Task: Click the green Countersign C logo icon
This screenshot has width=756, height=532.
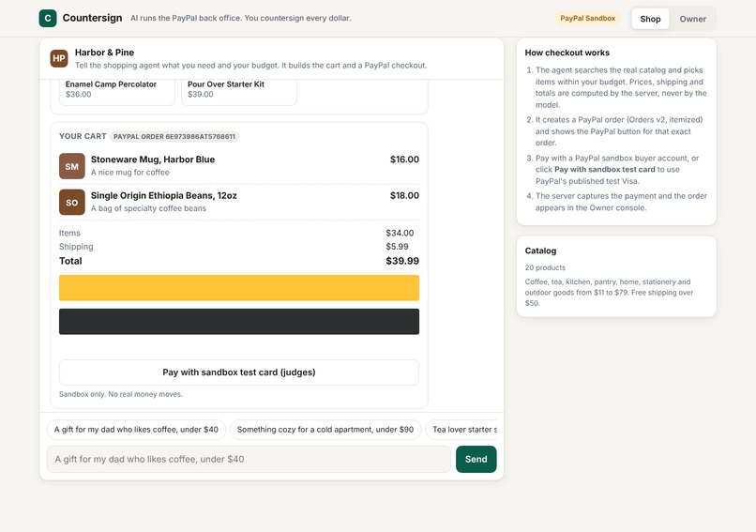Action: click(48, 19)
